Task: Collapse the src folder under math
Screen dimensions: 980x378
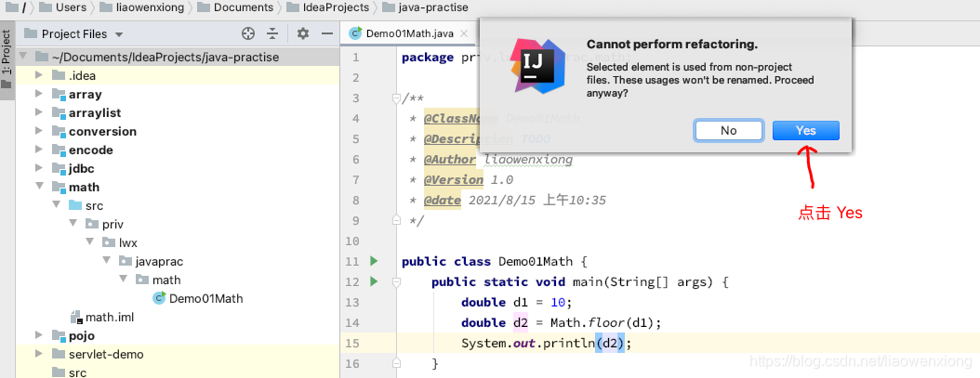Action: [x=56, y=205]
